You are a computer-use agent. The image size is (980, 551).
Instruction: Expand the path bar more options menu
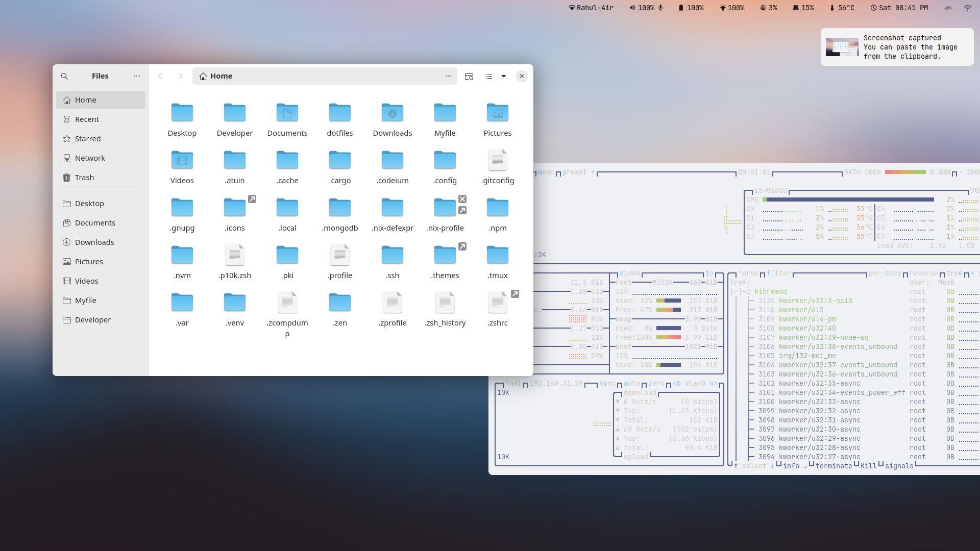tap(448, 76)
